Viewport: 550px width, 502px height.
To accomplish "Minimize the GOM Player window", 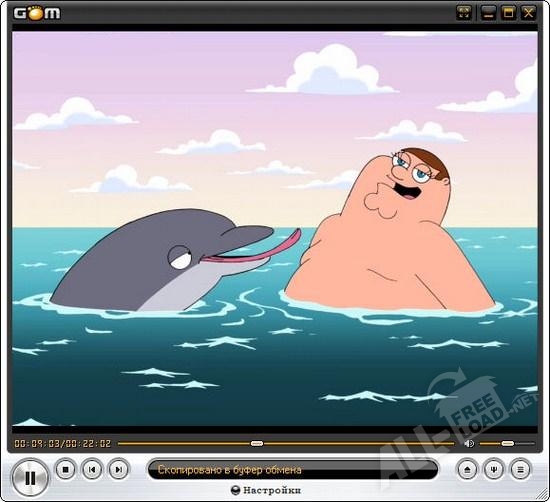I will point(488,13).
